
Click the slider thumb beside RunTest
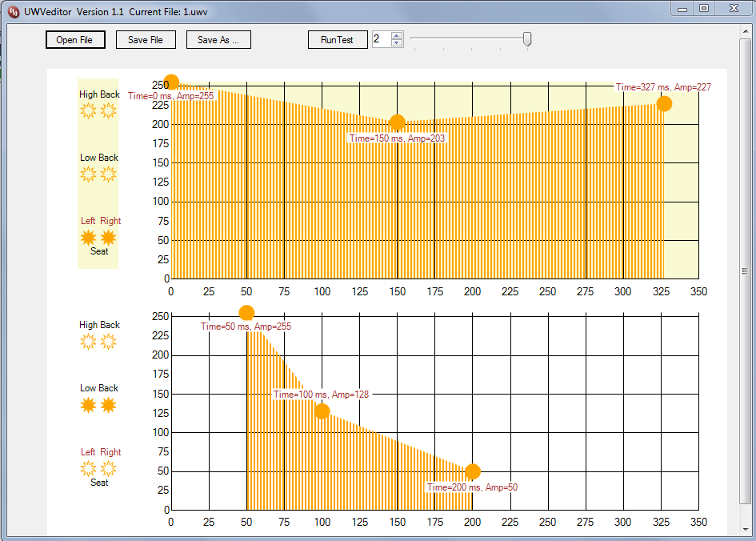click(527, 39)
